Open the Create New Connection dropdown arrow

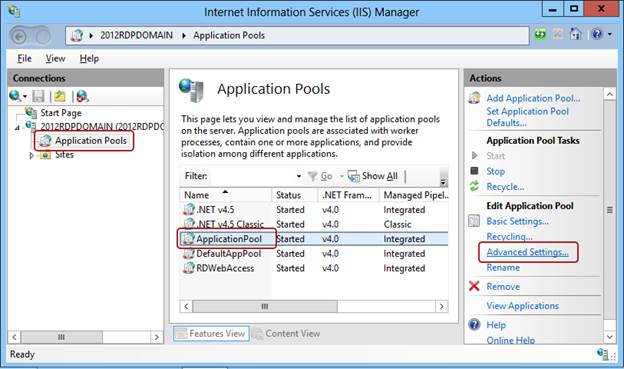(x=25, y=96)
